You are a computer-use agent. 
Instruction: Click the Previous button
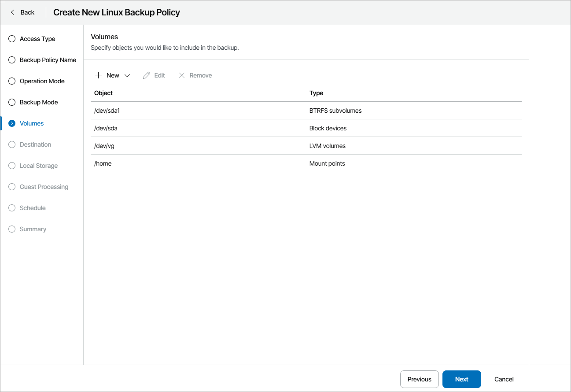419,379
